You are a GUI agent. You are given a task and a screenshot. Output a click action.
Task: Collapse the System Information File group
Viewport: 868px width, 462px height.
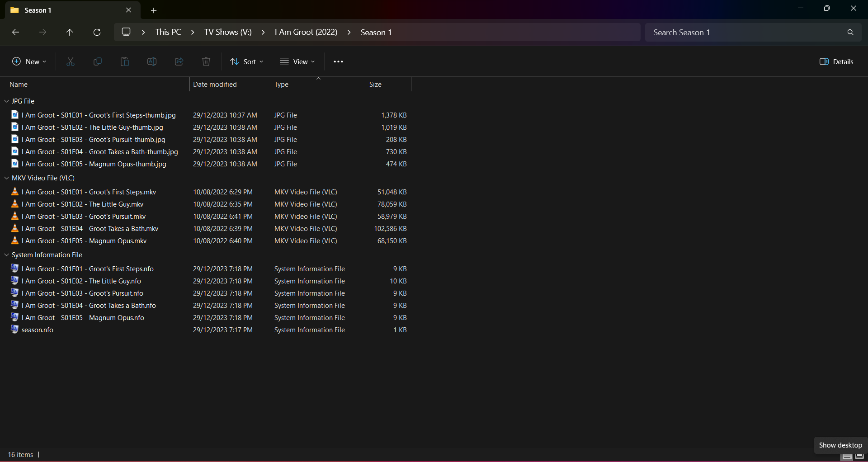tap(6, 255)
